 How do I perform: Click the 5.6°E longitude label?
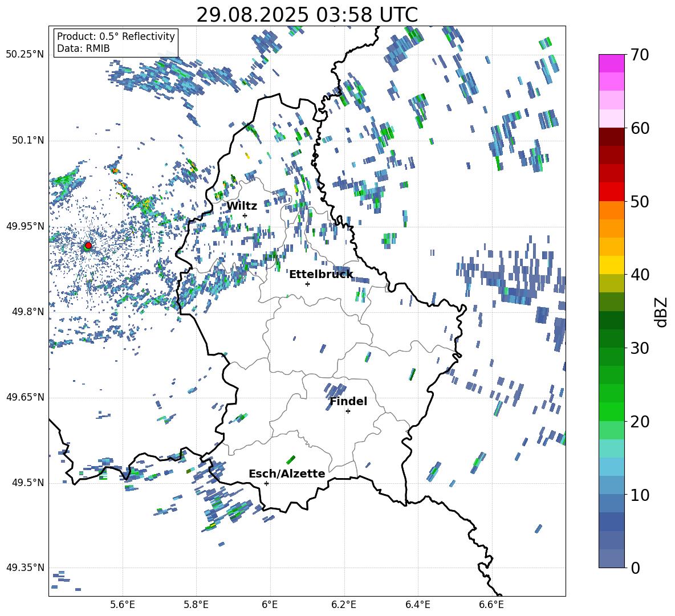pos(123,605)
